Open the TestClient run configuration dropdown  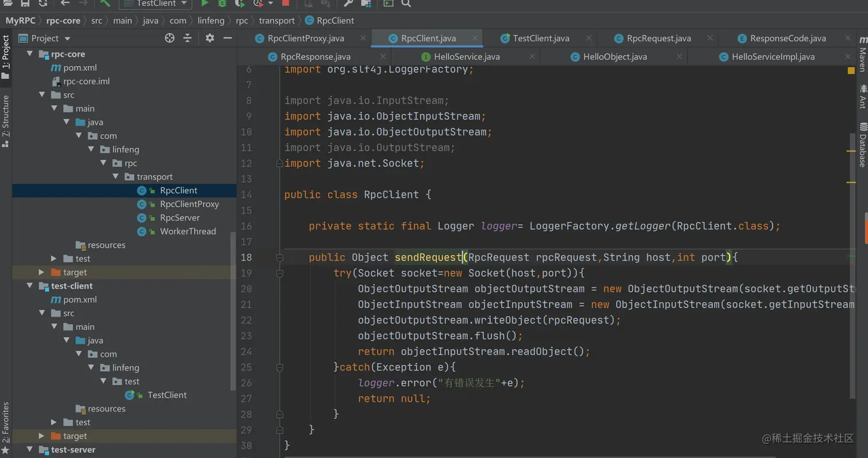(x=155, y=3)
